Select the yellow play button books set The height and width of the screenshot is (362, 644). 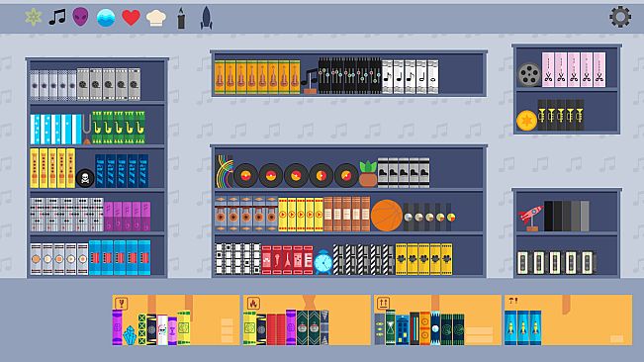pyautogui.click(x=301, y=215)
